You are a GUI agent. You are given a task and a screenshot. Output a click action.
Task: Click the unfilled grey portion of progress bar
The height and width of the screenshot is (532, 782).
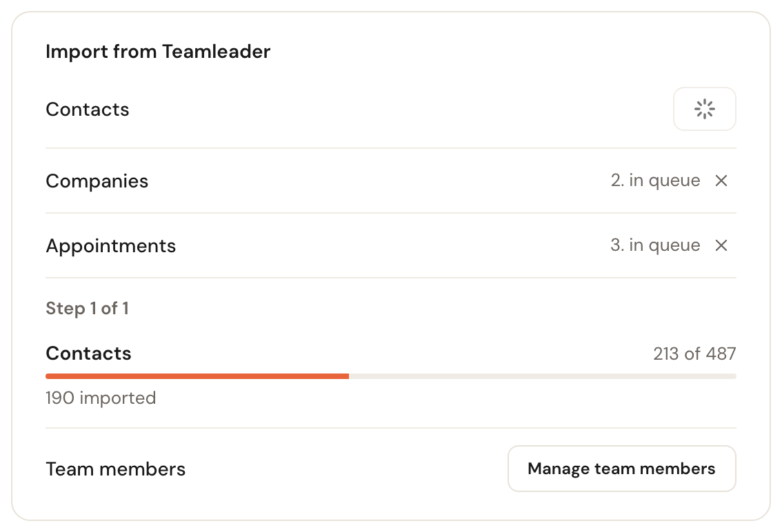[543, 376]
